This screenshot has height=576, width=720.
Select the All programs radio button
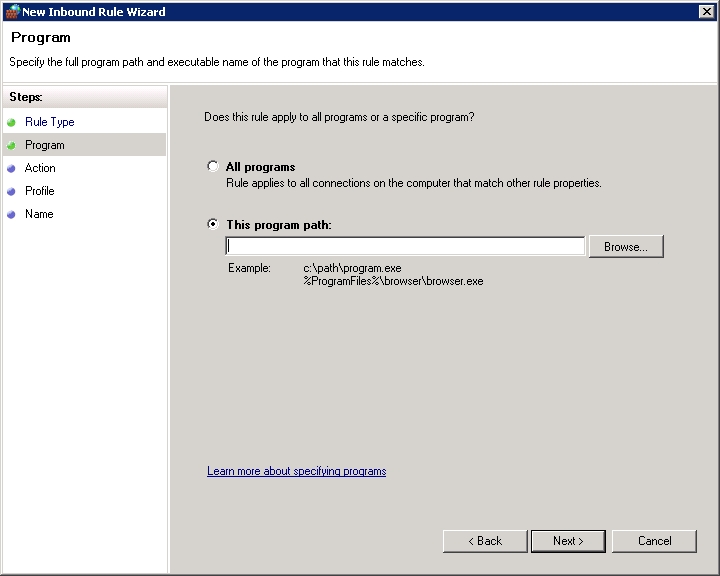pos(213,166)
